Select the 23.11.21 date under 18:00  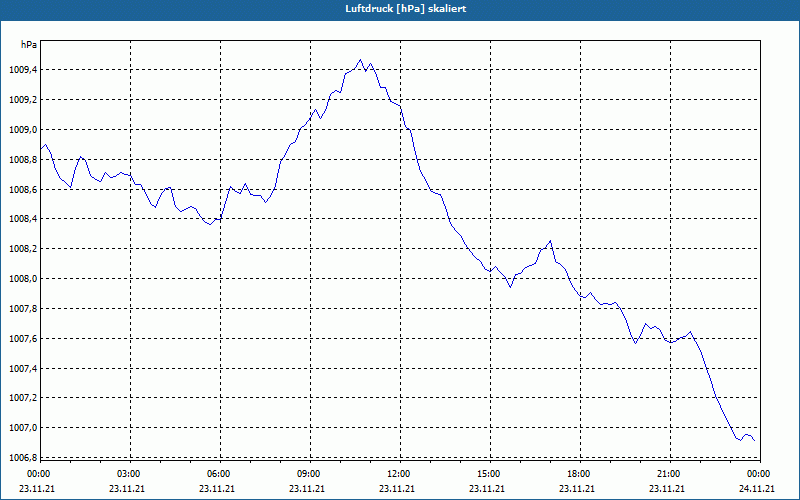point(577,489)
